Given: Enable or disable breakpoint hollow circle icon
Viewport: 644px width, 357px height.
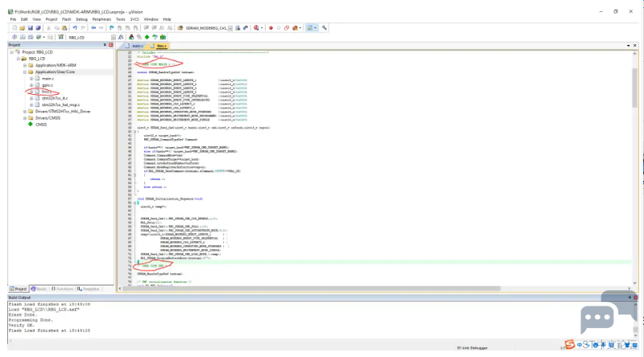Looking at the screenshot, I should 279,28.
